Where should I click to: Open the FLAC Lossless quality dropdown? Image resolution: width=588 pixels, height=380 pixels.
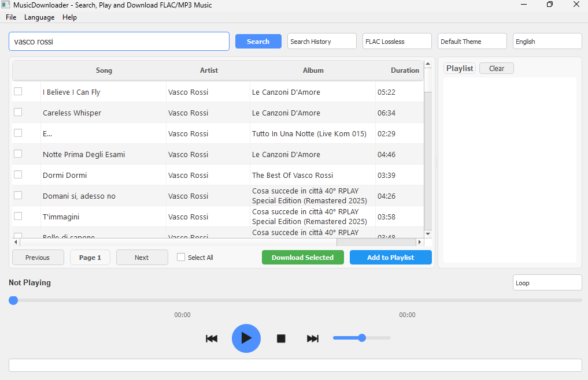(397, 41)
